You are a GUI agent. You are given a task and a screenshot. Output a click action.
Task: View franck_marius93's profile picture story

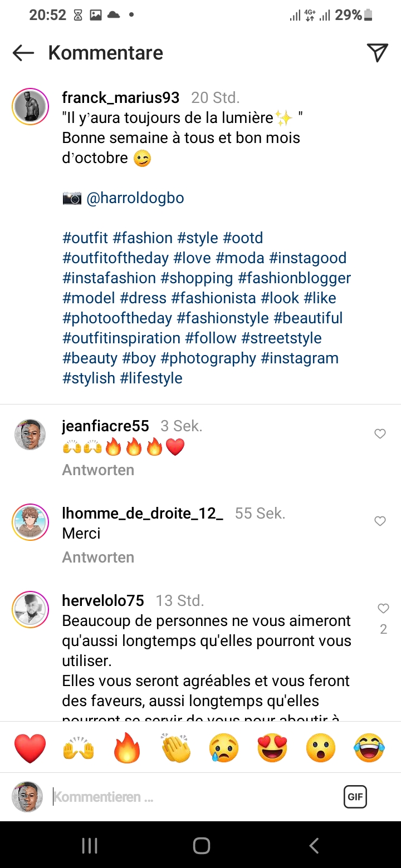point(30,106)
